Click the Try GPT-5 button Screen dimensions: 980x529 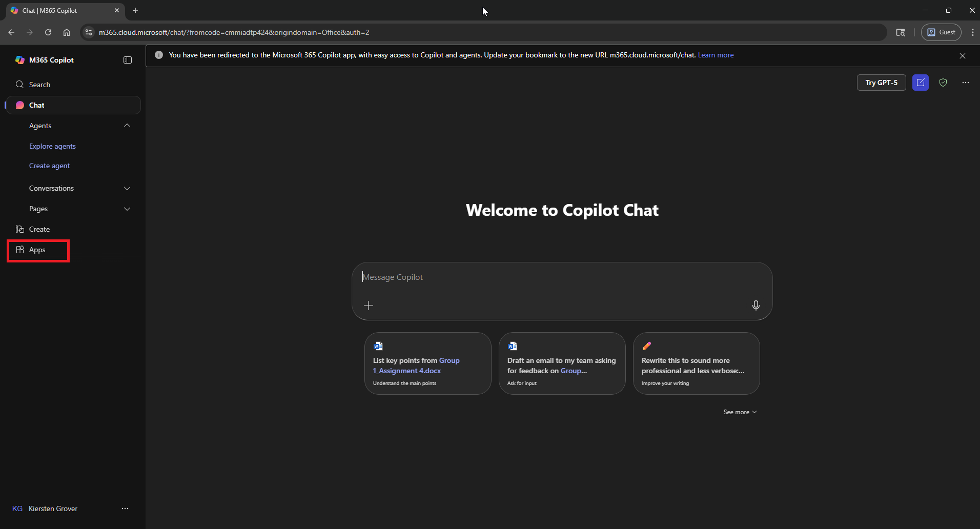(x=881, y=83)
